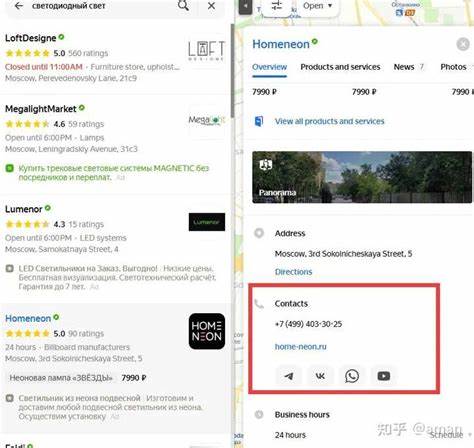Click View all products and services

[x=329, y=121]
